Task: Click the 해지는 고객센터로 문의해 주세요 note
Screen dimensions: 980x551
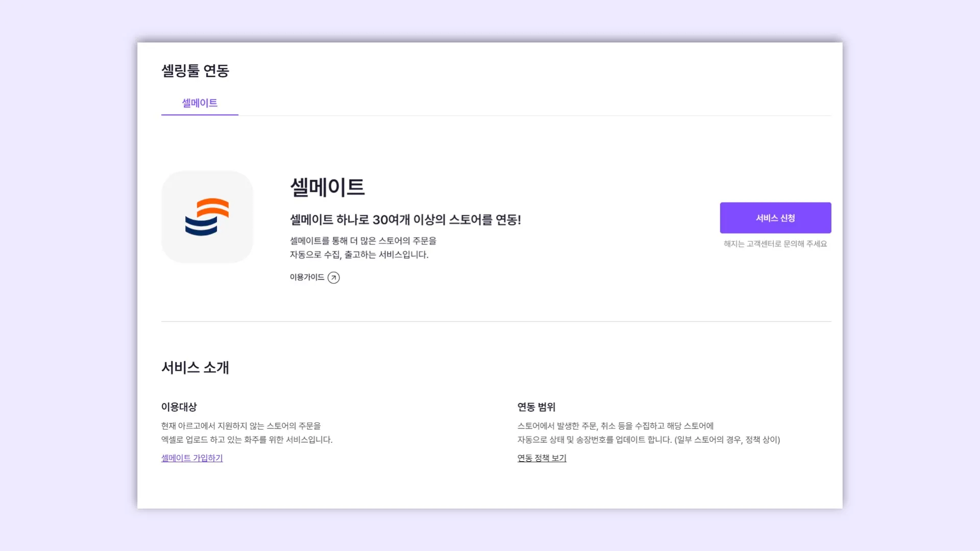Action: (775, 244)
